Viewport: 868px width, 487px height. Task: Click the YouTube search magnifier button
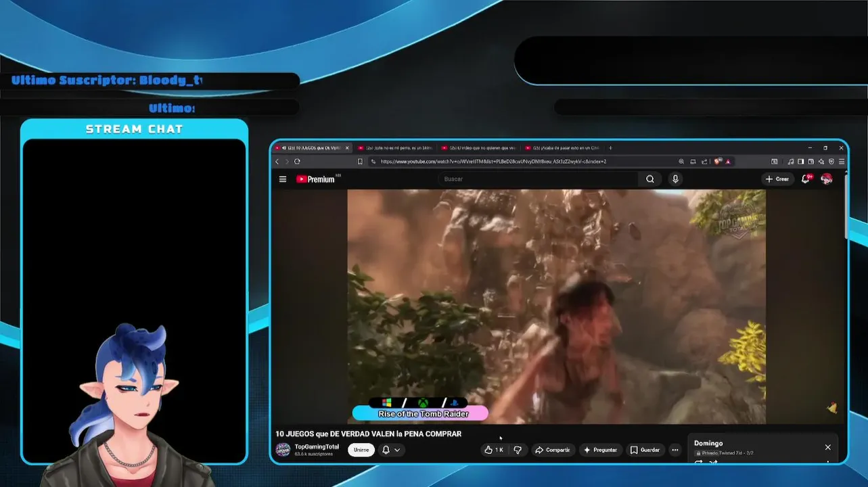pyautogui.click(x=650, y=179)
